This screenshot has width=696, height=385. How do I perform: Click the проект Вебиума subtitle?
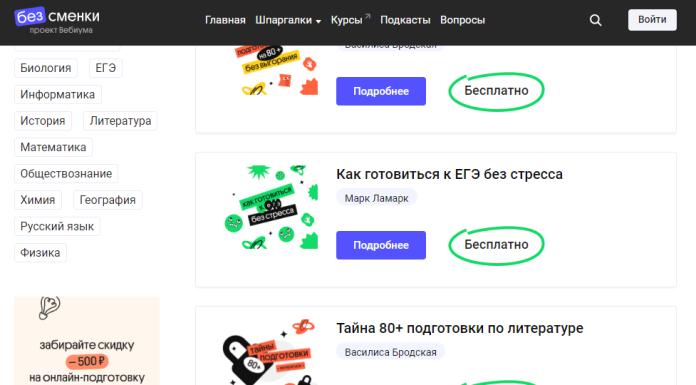61,30
